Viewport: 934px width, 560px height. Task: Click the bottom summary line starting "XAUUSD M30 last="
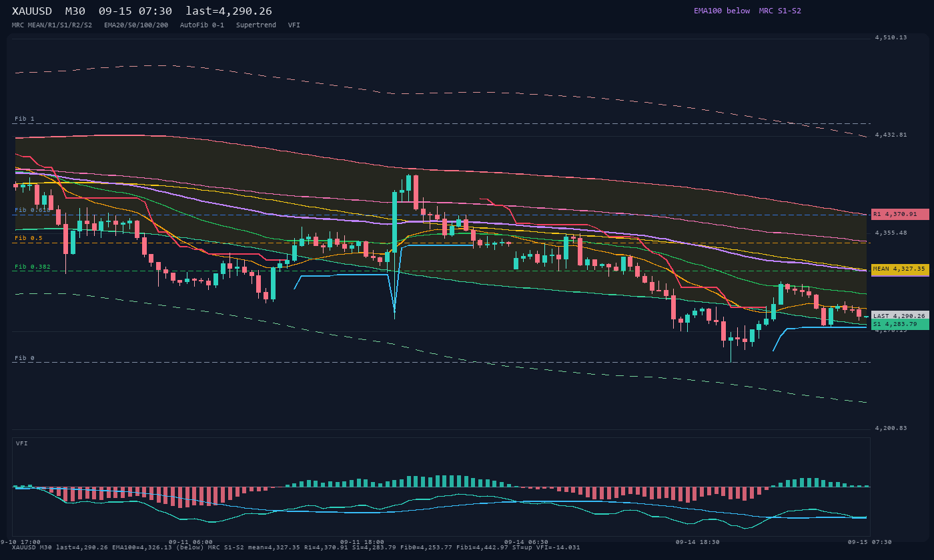(296, 547)
